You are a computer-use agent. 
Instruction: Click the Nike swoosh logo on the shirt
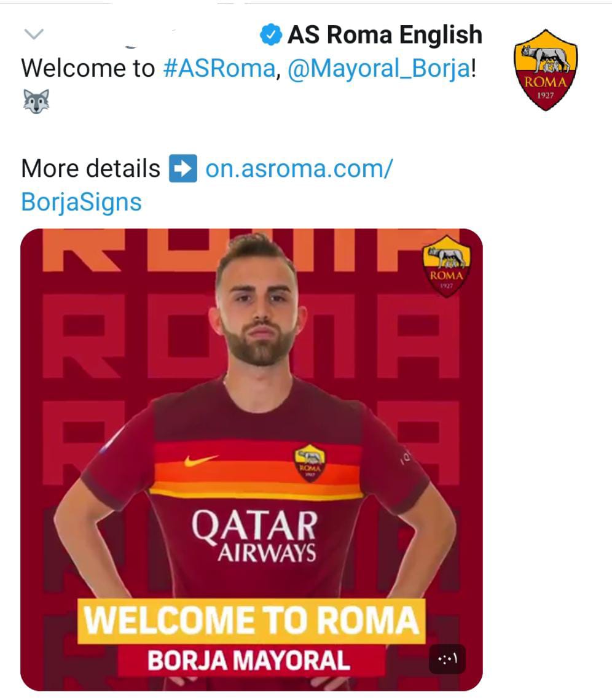coord(201,461)
